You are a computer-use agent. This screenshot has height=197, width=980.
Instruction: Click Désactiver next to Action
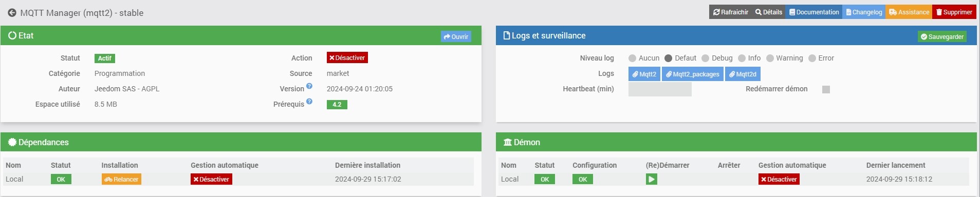coord(347,58)
